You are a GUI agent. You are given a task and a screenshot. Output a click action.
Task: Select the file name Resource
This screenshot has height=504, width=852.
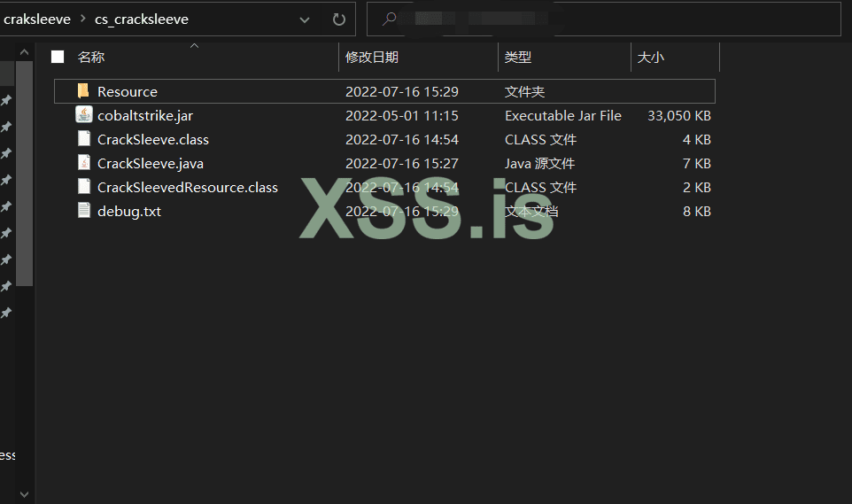(x=128, y=91)
